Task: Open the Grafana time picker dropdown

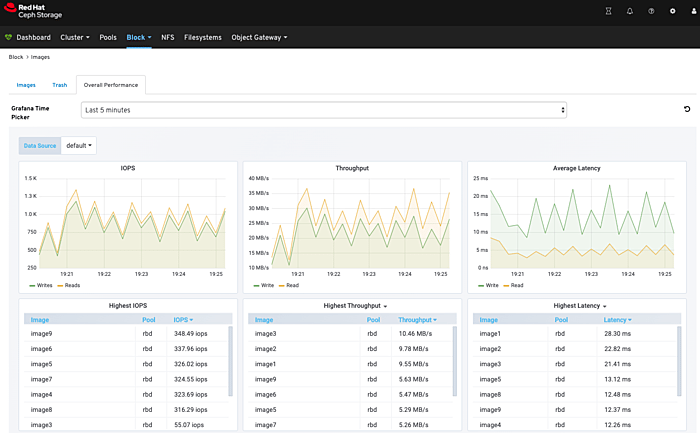Action: 324,109
